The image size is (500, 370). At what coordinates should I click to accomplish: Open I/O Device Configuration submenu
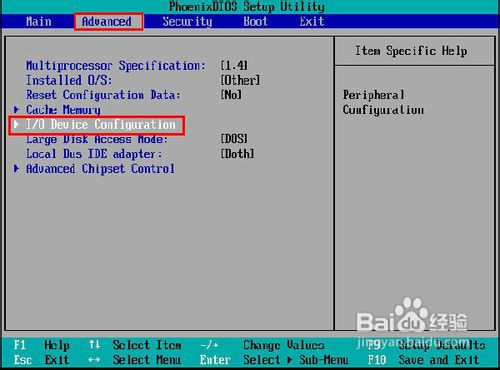click(x=101, y=125)
